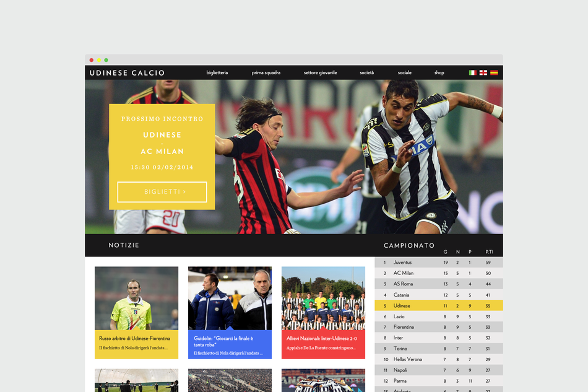Switch site language to Spanish flag
The width and height of the screenshot is (588, 392).
[x=494, y=73]
